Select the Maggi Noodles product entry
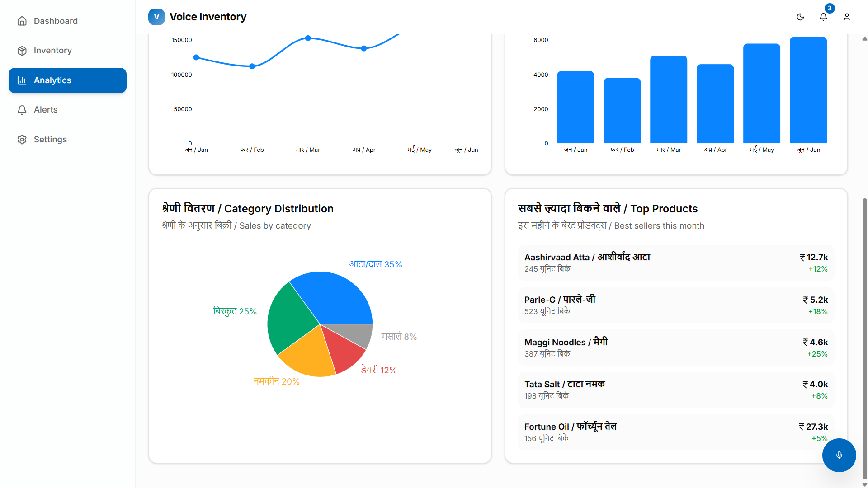 [676, 347]
